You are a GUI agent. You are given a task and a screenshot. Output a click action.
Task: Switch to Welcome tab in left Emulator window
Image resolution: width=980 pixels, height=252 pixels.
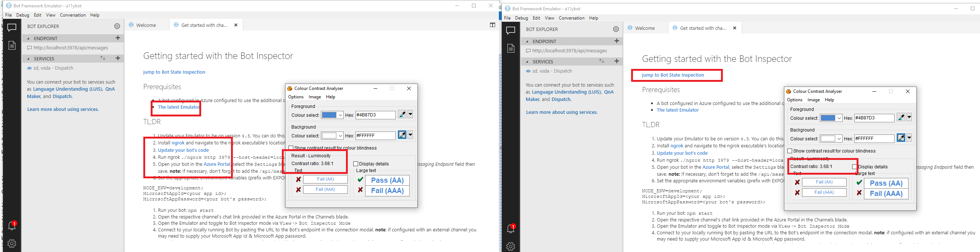point(146,25)
